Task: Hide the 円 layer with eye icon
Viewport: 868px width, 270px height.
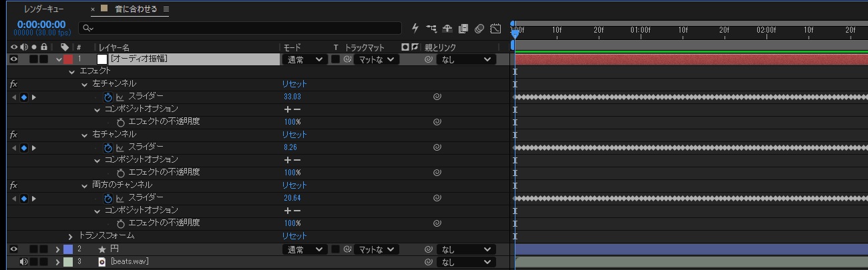Action: pos(14,249)
